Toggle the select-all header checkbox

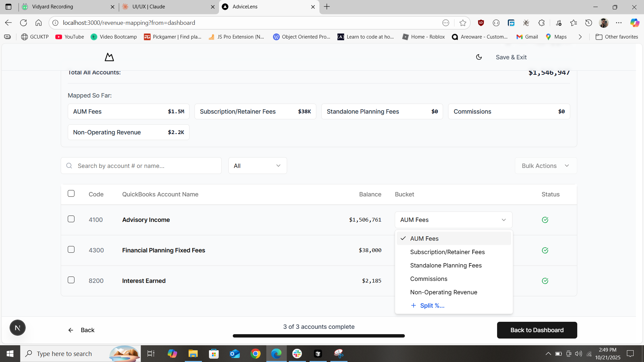(71, 194)
